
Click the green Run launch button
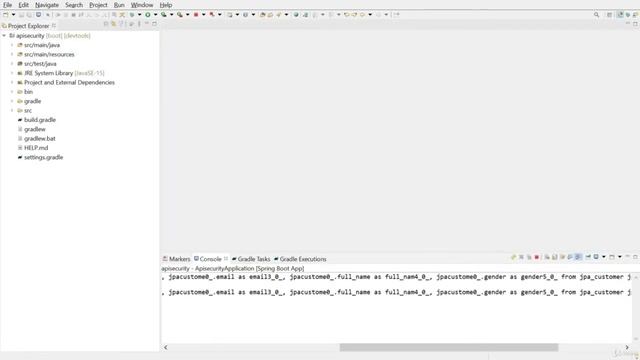click(148, 15)
